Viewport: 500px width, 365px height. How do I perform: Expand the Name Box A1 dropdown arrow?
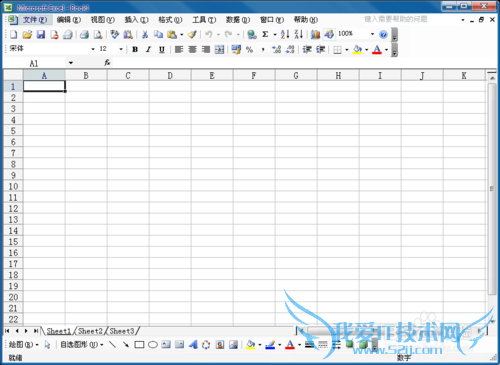click(71, 63)
